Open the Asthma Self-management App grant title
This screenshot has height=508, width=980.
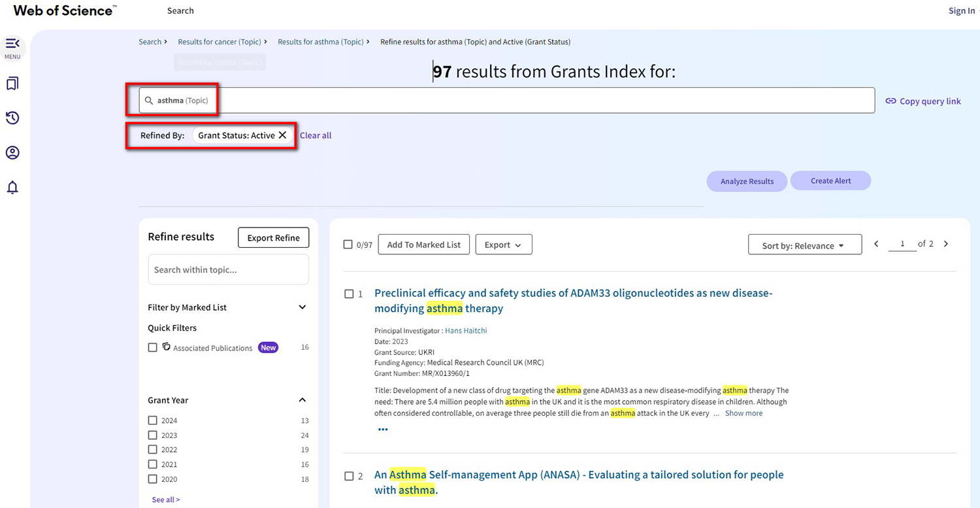coord(579,483)
